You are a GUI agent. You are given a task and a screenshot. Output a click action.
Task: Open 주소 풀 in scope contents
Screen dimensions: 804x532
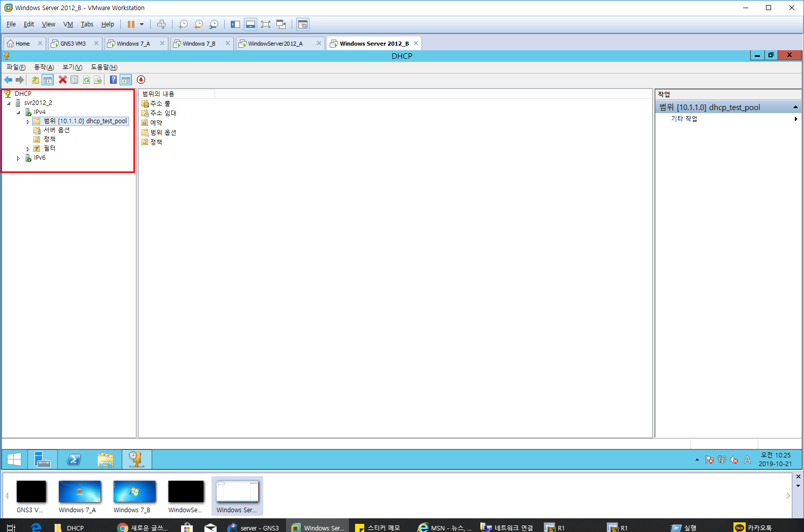click(x=160, y=103)
